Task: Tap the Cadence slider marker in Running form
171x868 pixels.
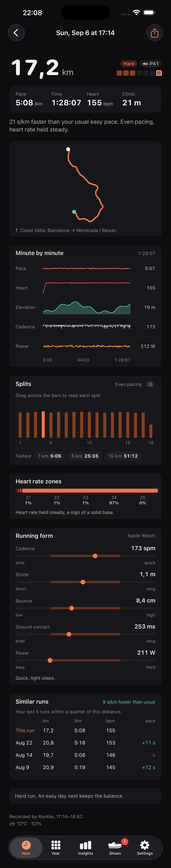Action: tap(95, 556)
